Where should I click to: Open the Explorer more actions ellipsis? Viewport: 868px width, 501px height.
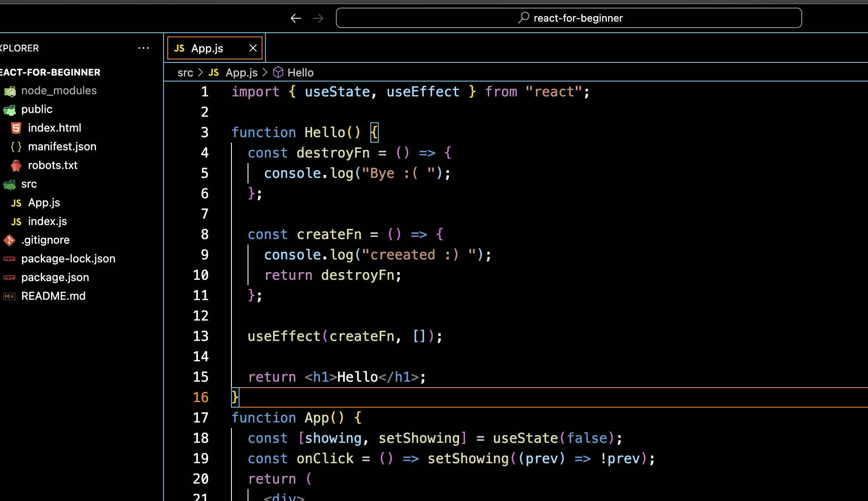[x=144, y=48]
